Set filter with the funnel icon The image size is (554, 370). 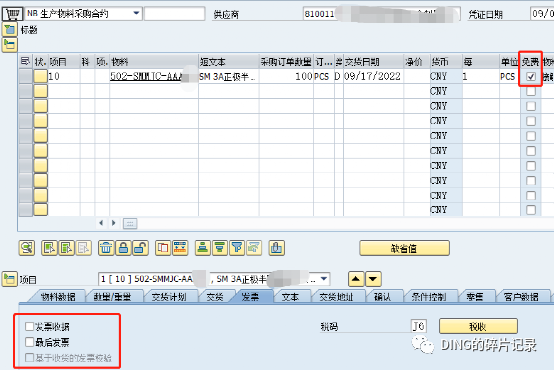tap(237, 248)
